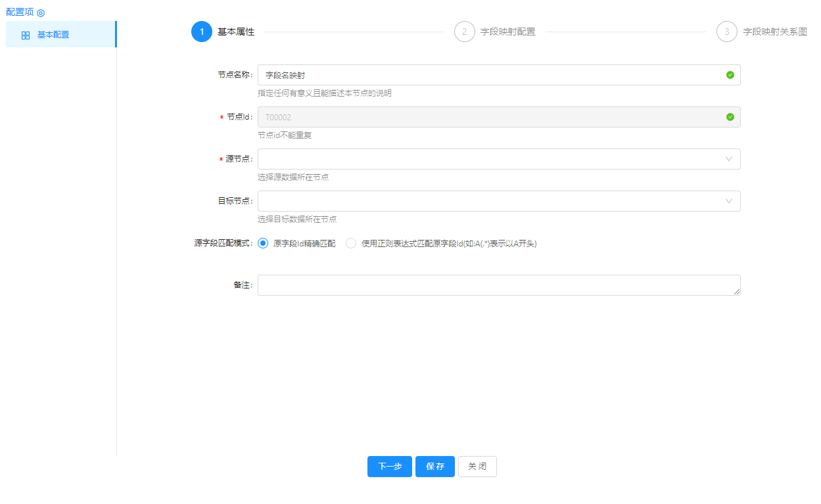This screenshot has height=504, width=821.
Task: Click step 3 circle for 字段映射关系图
Action: coord(726,32)
